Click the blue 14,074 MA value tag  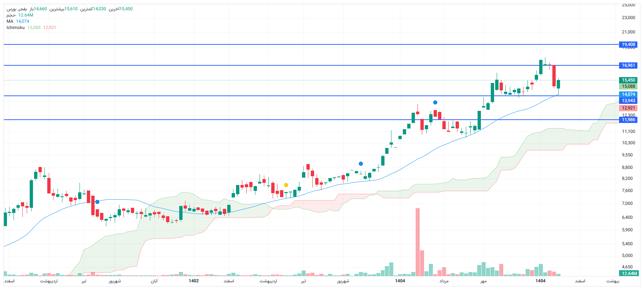tap(628, 94)
